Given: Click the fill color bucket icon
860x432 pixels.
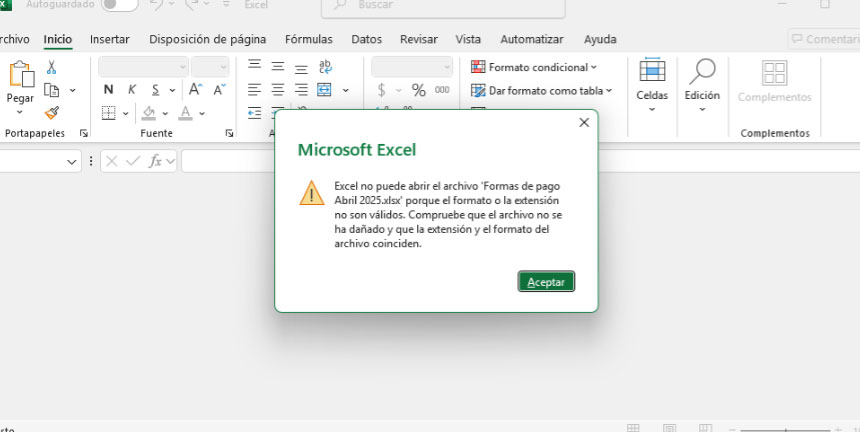Looking at the screenshot, I should tap(149, 113).
